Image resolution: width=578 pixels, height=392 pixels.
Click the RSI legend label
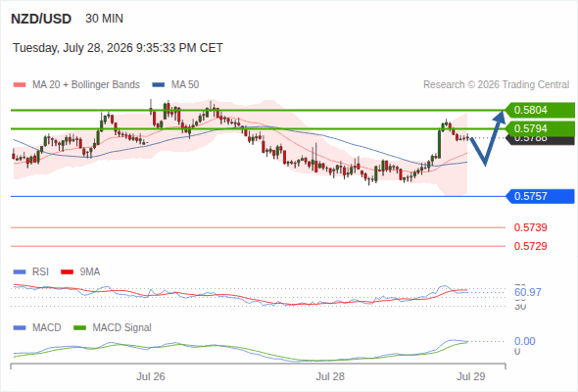coord(40,271)
